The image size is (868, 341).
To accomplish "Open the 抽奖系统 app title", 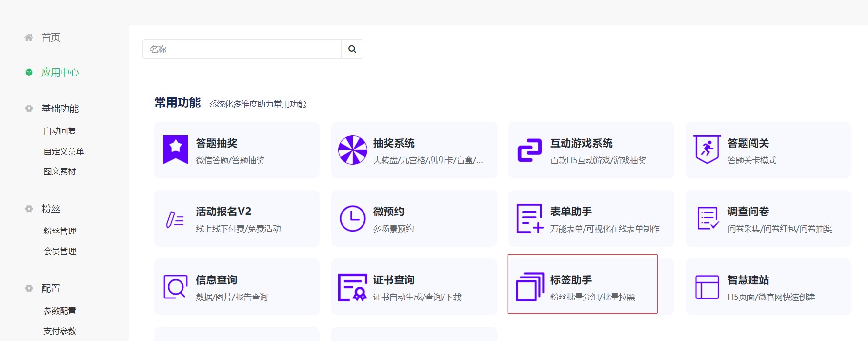I will 394,143.
